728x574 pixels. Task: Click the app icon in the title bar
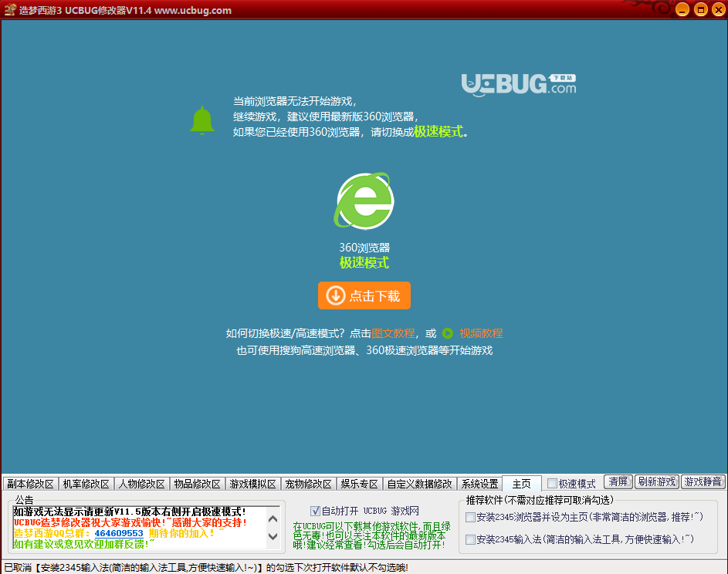[x=10, y=10]
